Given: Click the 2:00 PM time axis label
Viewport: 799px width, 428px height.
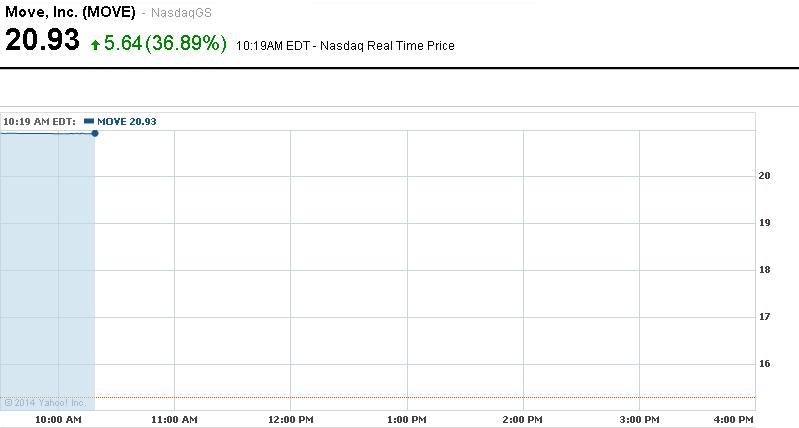Looking at the screenshot, I should [523, 419].
